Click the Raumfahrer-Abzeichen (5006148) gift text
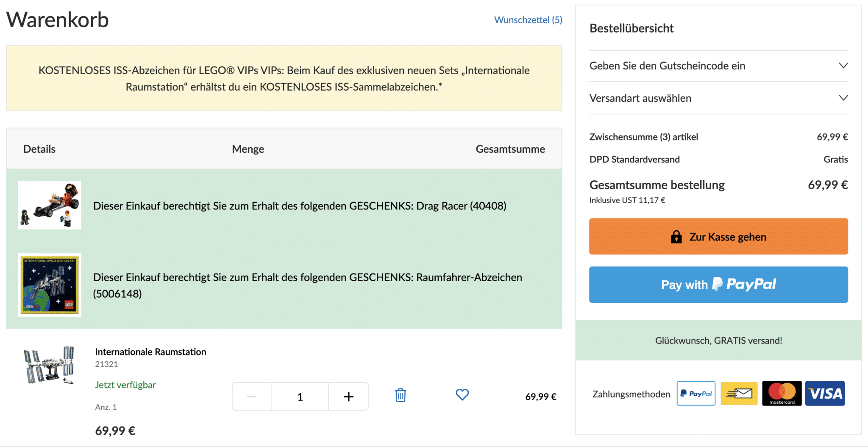The image size is (868, 447). pyautogui.click(x=308, y=285)
